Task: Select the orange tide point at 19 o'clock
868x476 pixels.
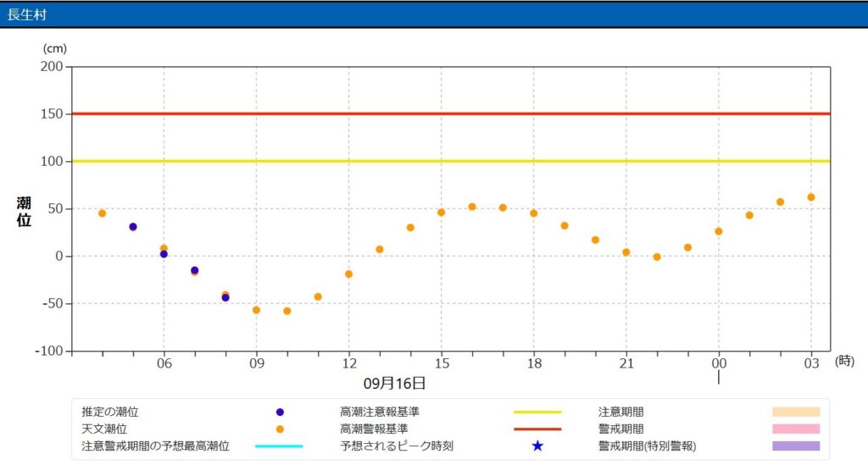Action: tap(565, 225)
